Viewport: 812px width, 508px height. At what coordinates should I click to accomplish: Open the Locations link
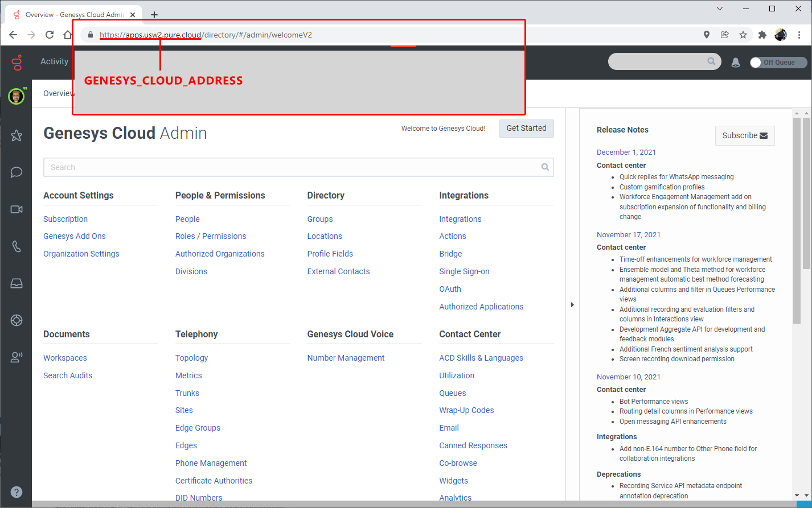325,236
